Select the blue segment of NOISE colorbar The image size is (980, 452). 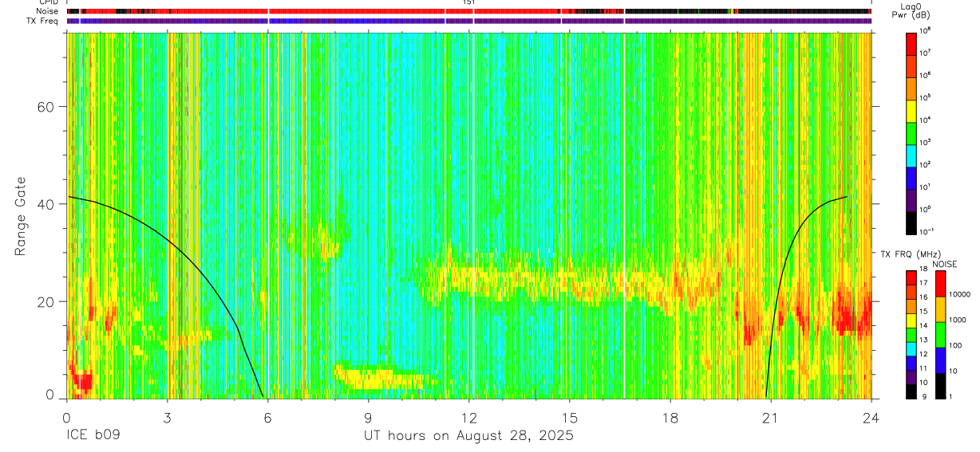940,360
